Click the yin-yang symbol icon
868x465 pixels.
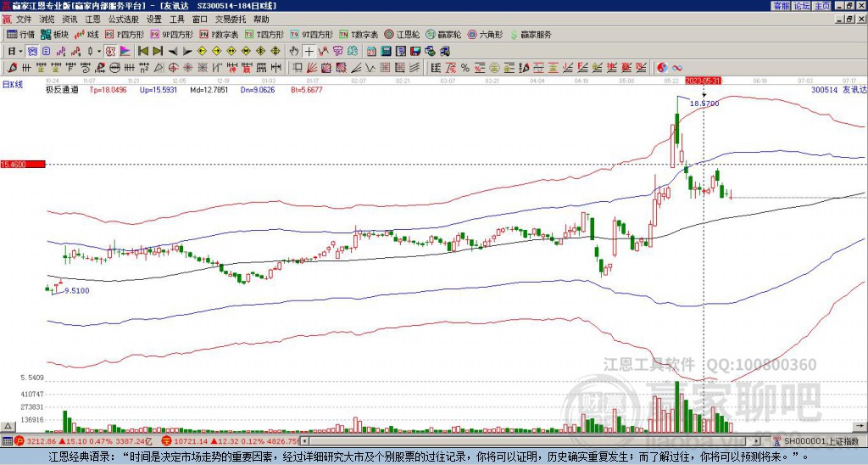(662, 68)
